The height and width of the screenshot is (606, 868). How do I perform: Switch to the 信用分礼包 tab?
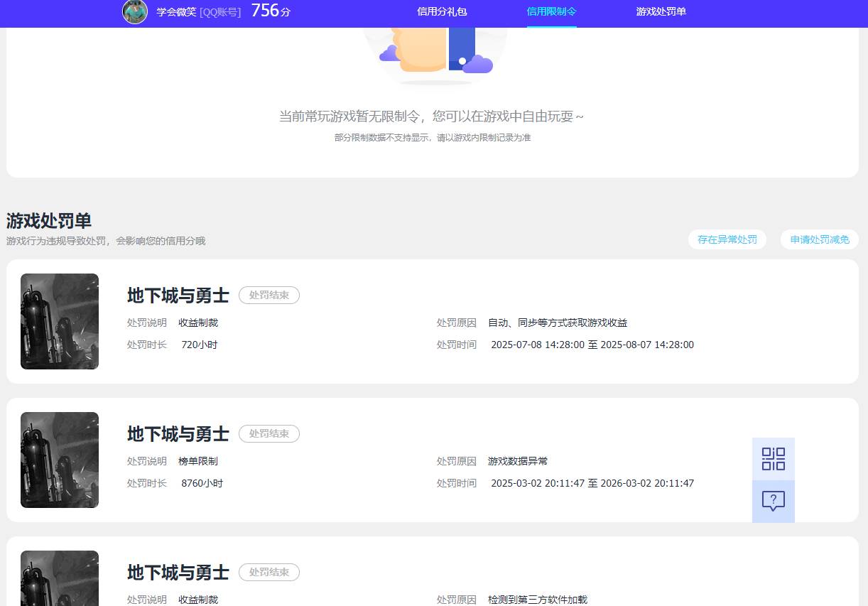point(441,12)
